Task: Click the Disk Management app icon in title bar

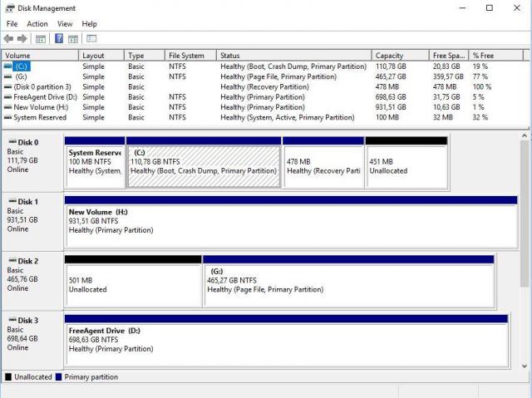Action: coord(8,7)
